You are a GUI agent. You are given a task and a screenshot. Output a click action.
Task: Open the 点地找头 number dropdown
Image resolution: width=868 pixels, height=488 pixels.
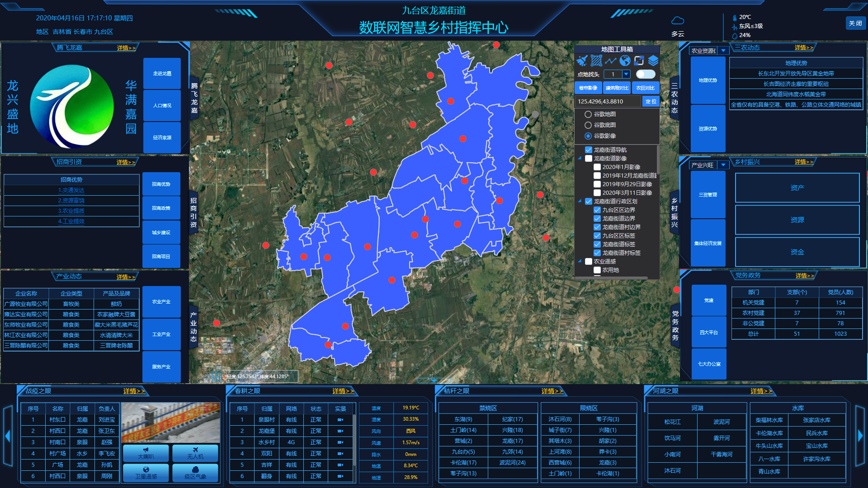pos(626,74)
